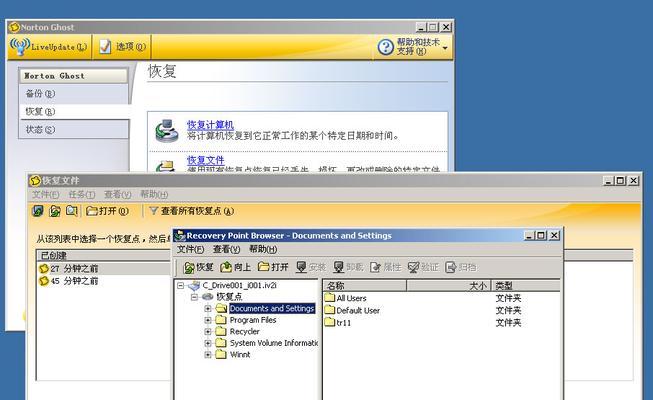Click 打开 in Recovery Point Browser toolbar
Screen dimensions: 653x400
click(273, 267)
